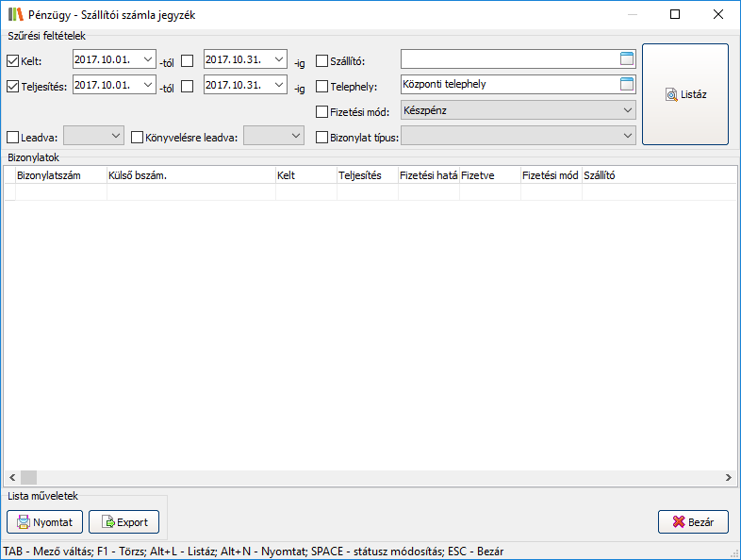Click the horizontal scrollbar right arrow
The height and width of the screenshot is (560, 741).
coord(729,477)
